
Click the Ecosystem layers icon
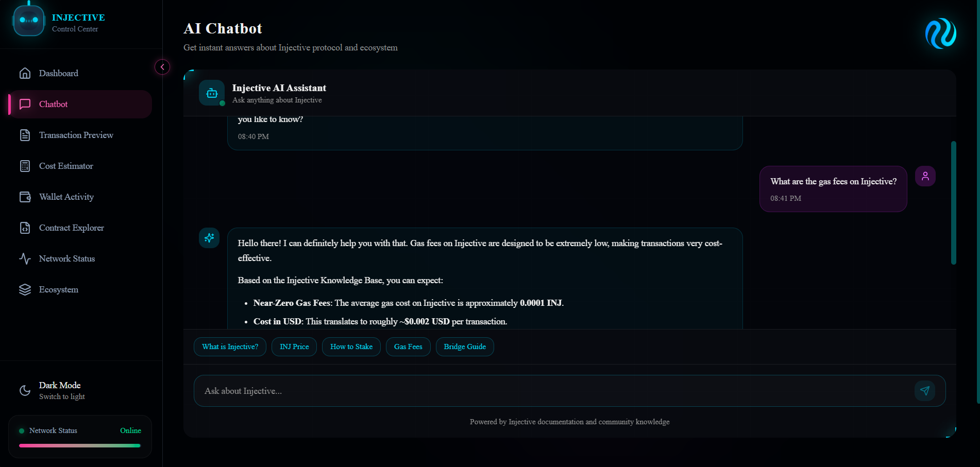(25, 289)
